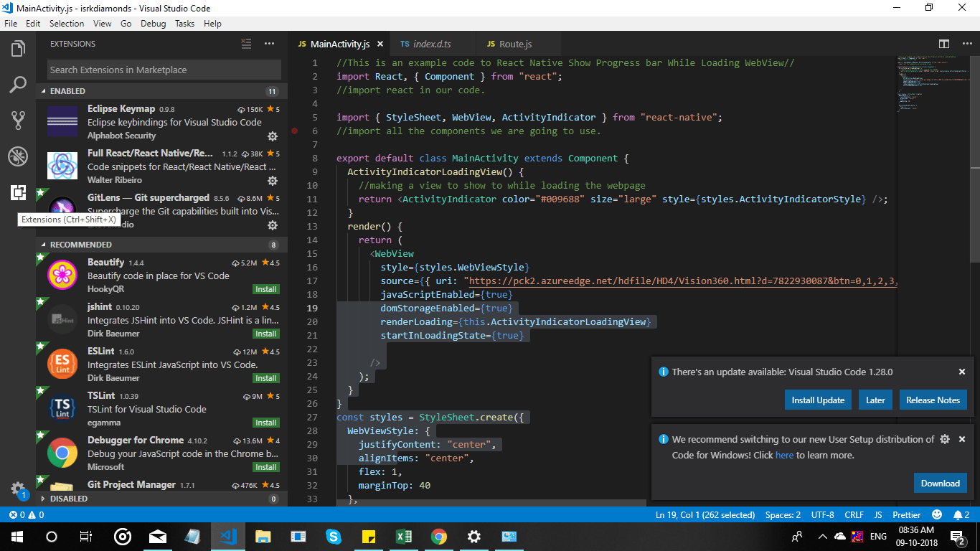Open the Debug view in the Activity Bar
980x551 pixels.
tap(18, 156)
